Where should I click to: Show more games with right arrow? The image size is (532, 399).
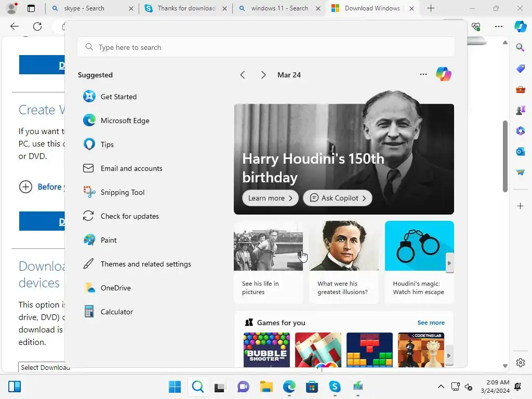tap(448, 355)
